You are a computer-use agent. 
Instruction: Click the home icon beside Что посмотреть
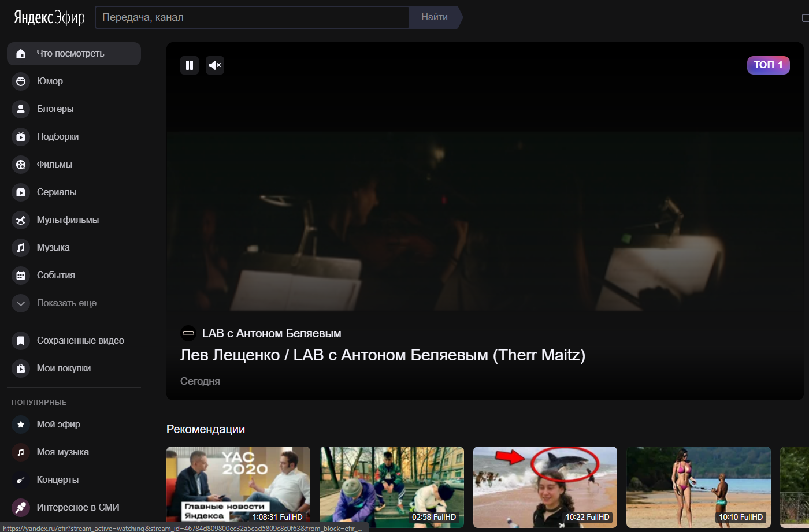point(21,54)
